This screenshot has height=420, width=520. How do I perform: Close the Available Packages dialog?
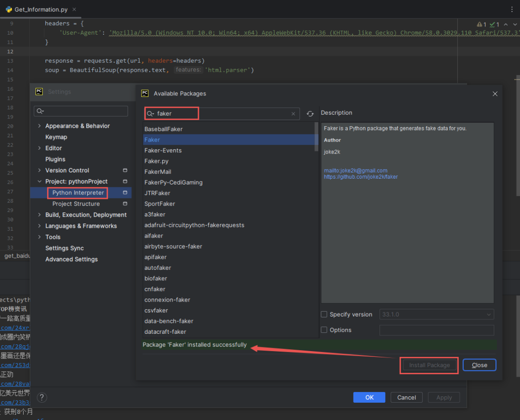coord(495,94)
